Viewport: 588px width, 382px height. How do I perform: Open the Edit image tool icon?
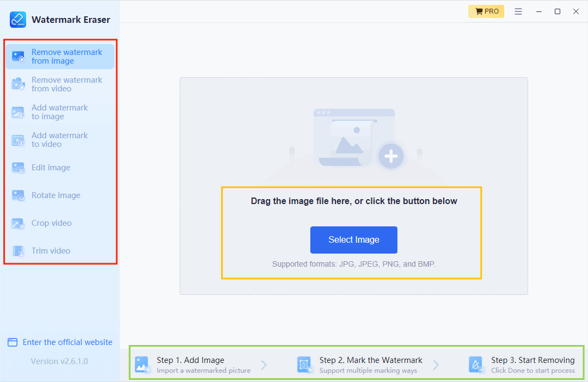point(19,168)
